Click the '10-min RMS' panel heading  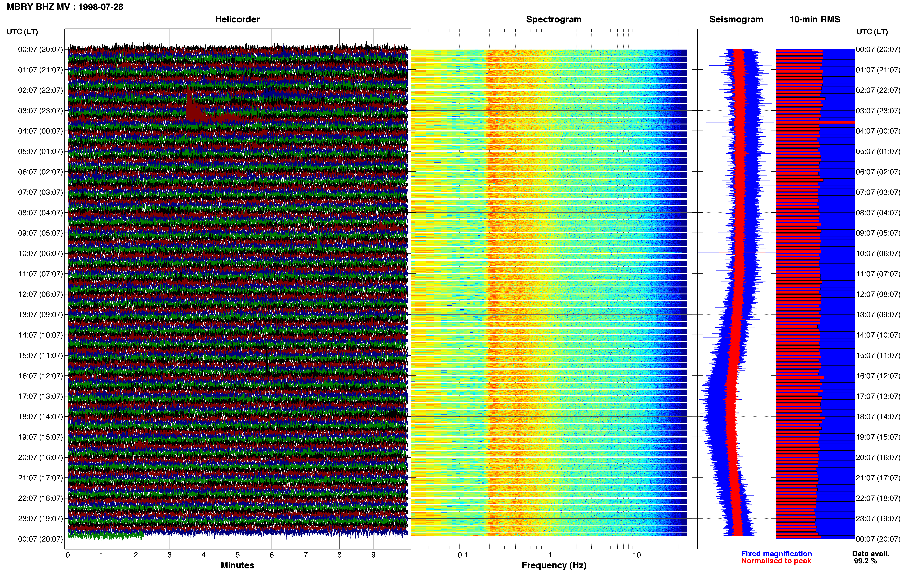pyautogui.click(x=815, y=20)
